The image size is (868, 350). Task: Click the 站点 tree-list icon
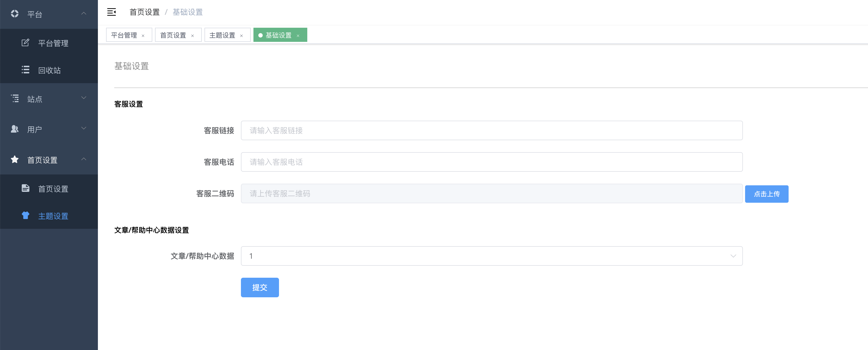[14, 98]
